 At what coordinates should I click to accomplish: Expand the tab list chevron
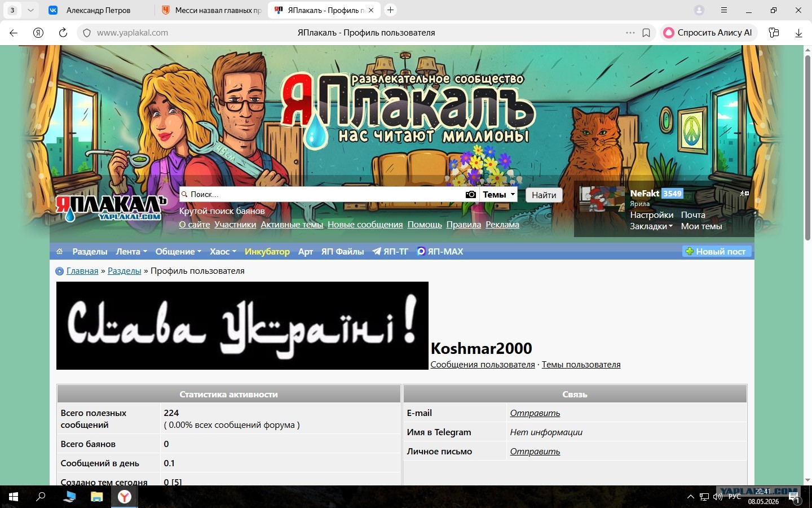[x=30, y=10]
